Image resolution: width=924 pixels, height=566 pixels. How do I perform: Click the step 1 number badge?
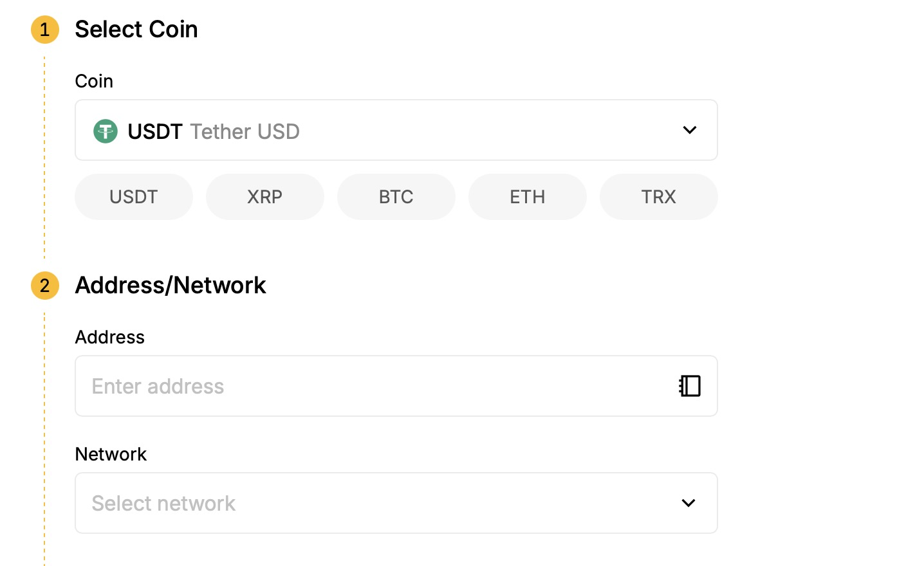coord(45,30)
